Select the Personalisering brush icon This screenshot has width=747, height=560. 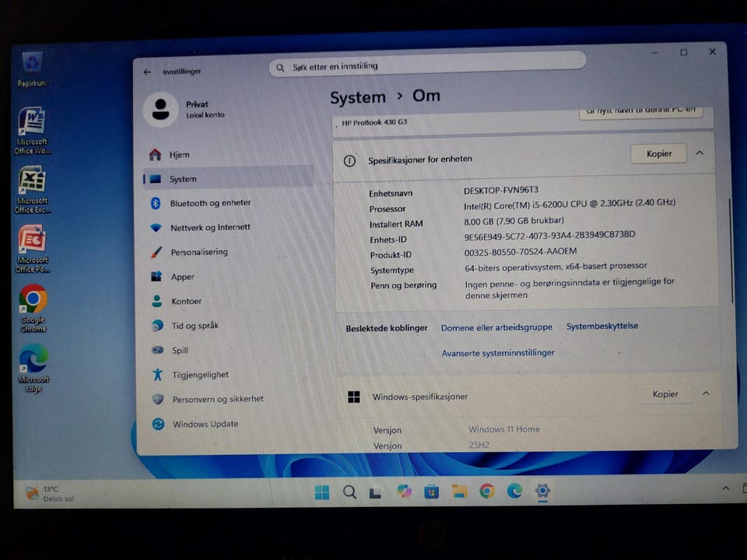click(x=156, y=252)
